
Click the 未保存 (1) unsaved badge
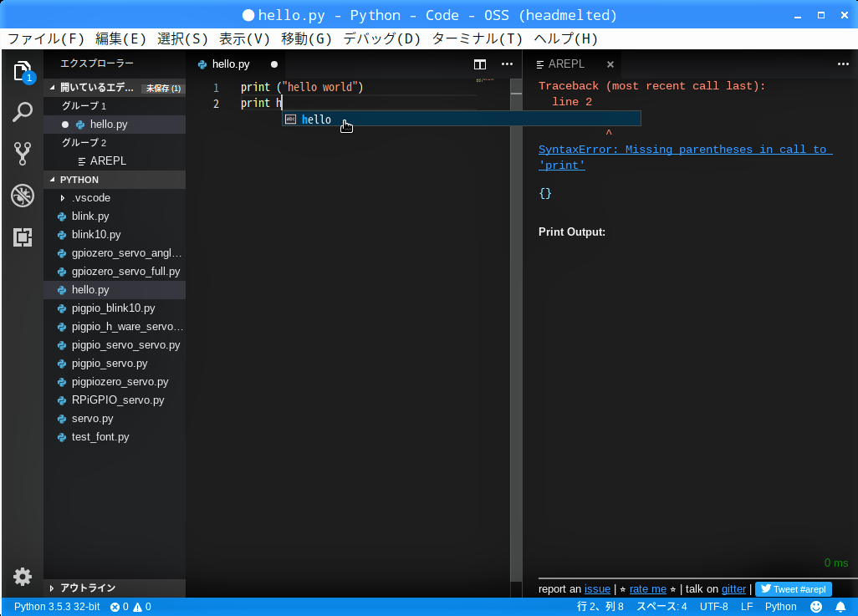[x=163, y=88]
